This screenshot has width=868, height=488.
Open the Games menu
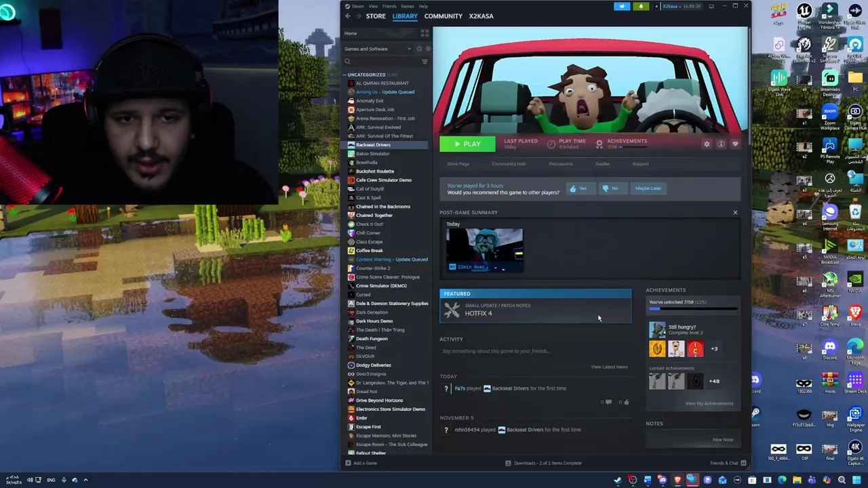(407, 6)
